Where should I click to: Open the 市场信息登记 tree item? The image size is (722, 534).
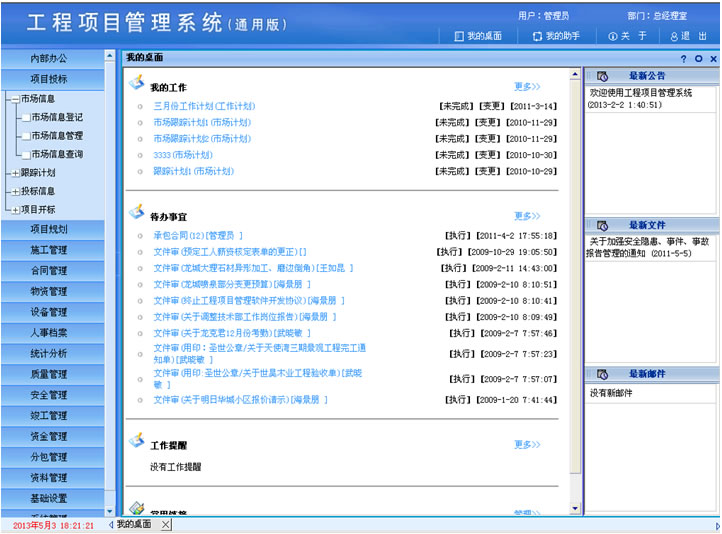pos(57,117)
